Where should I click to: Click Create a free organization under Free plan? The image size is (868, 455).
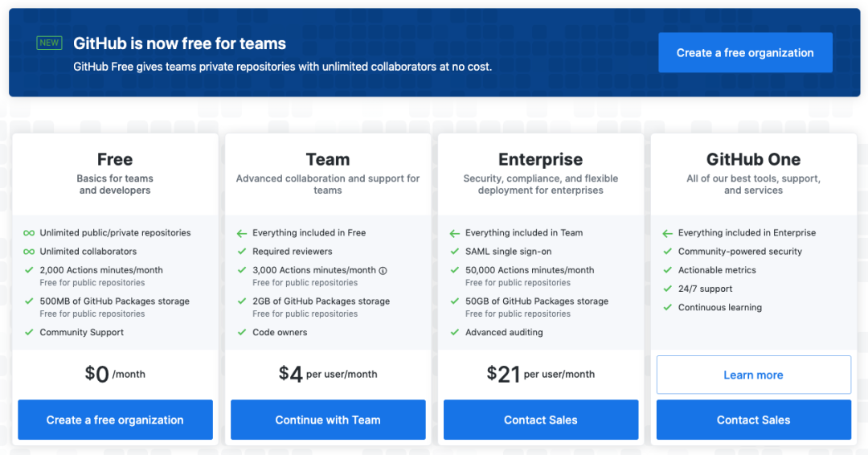tap(115, 420)
